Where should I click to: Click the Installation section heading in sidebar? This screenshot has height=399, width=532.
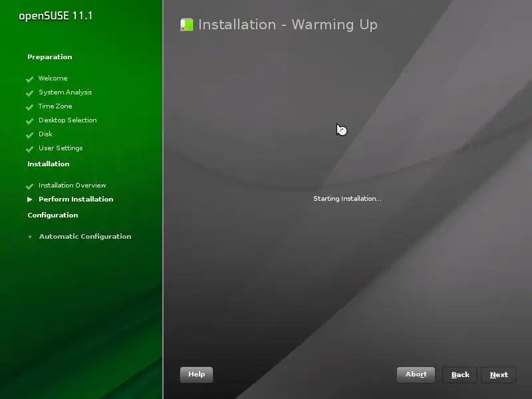(48, 164)
